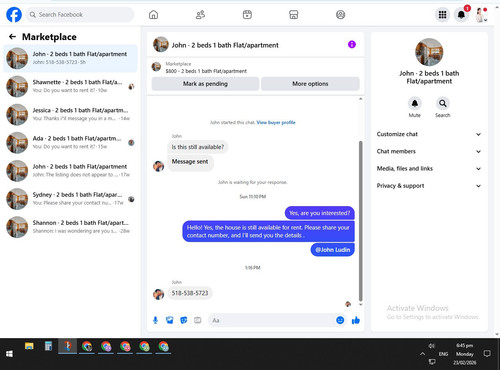Click the 'Is this still available?' message

(198, 147)
